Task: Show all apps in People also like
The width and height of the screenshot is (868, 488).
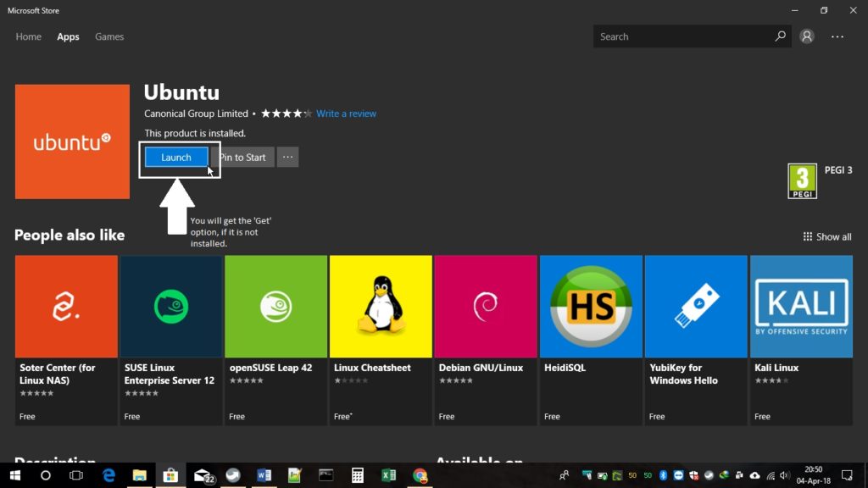Action: tap(826, 236)
